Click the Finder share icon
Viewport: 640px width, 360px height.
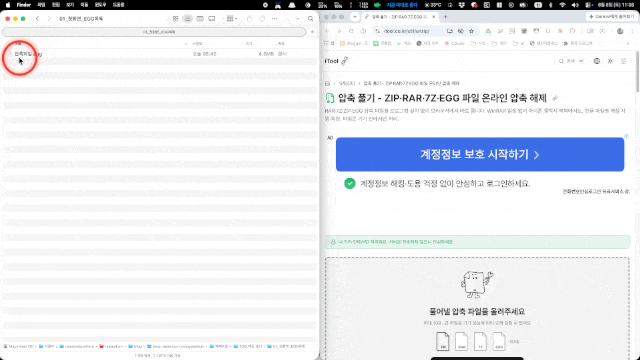point(249,19)
